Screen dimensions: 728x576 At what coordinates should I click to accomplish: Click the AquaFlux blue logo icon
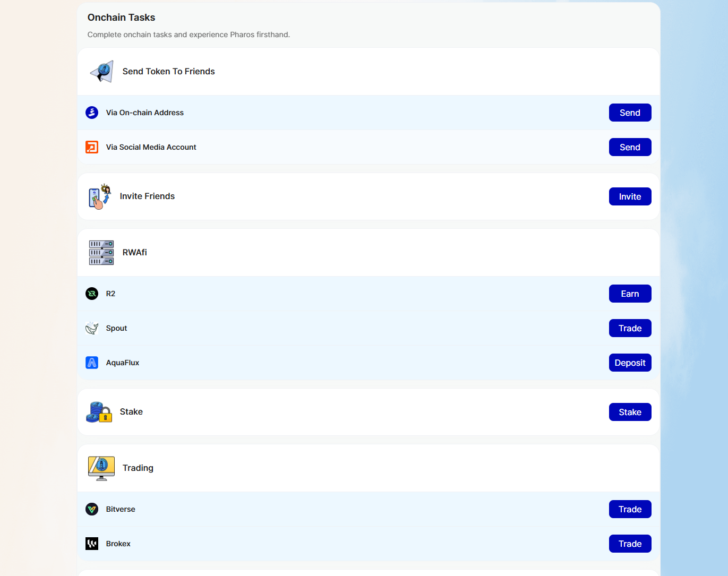coord(92,363)
